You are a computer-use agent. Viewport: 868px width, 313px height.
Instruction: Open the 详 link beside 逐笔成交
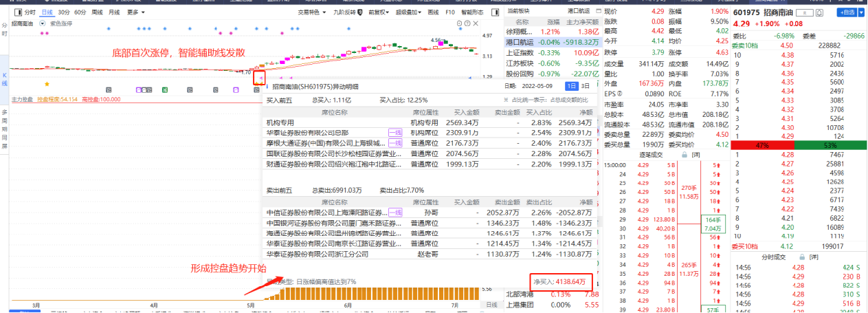(x=697, y=155)
